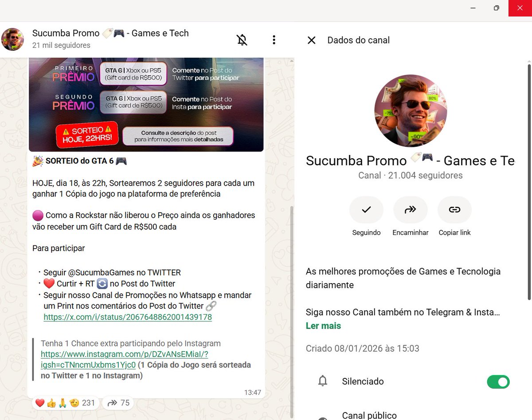
Task: Open the channel avatar in chat header
Action: click(x=12, y=39)
